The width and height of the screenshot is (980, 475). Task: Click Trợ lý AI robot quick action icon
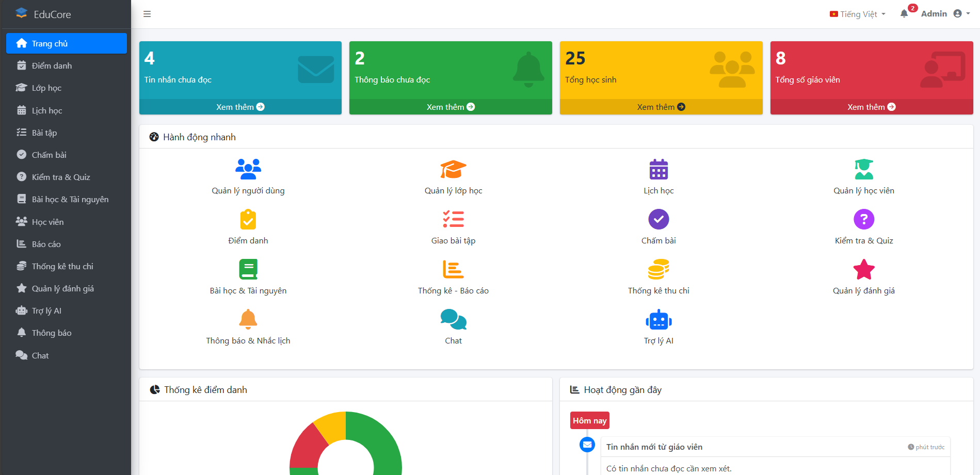(658, 319)
